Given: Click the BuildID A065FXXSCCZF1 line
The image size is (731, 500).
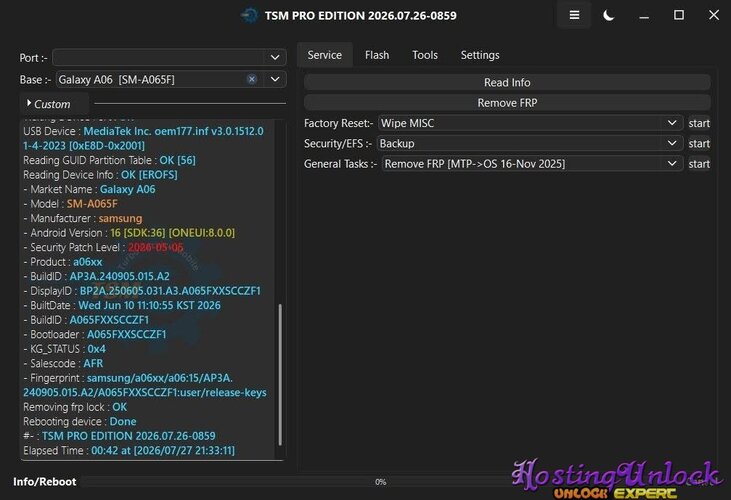Looking at the screenshot, I should (86, 320).
